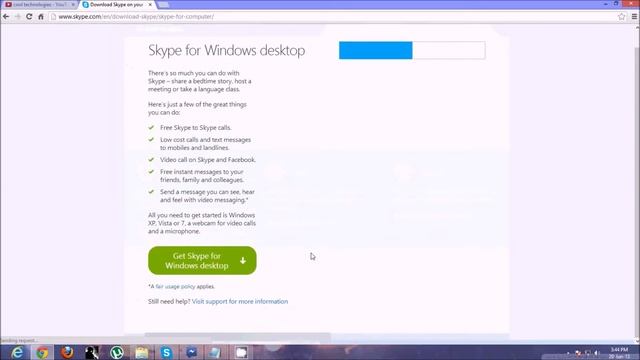640x360 pixels.
Task: Click the Skype for Windows desktop heading
Action: pyautogui.click(x=227, y=50)
